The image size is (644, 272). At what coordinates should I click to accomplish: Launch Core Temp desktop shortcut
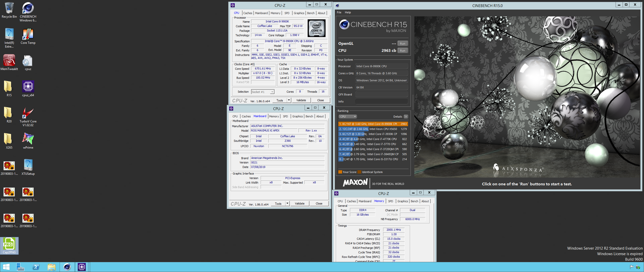point(28,36)
